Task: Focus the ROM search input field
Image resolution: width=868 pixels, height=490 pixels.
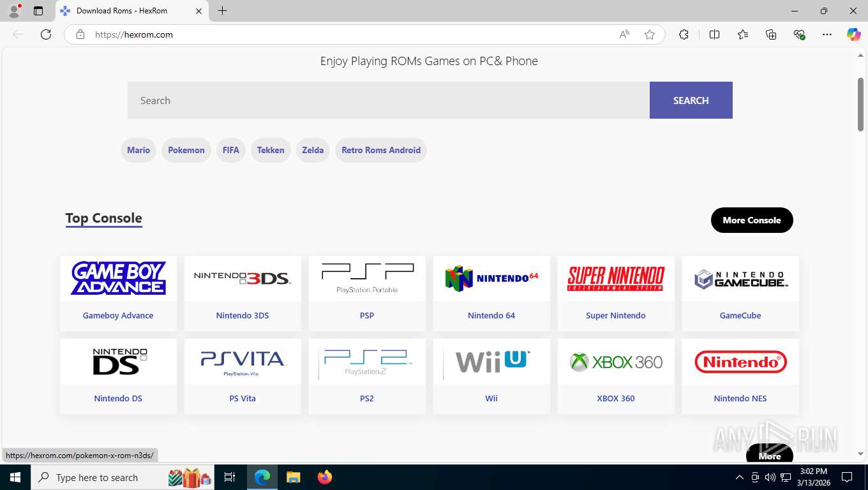Action: 389,100
